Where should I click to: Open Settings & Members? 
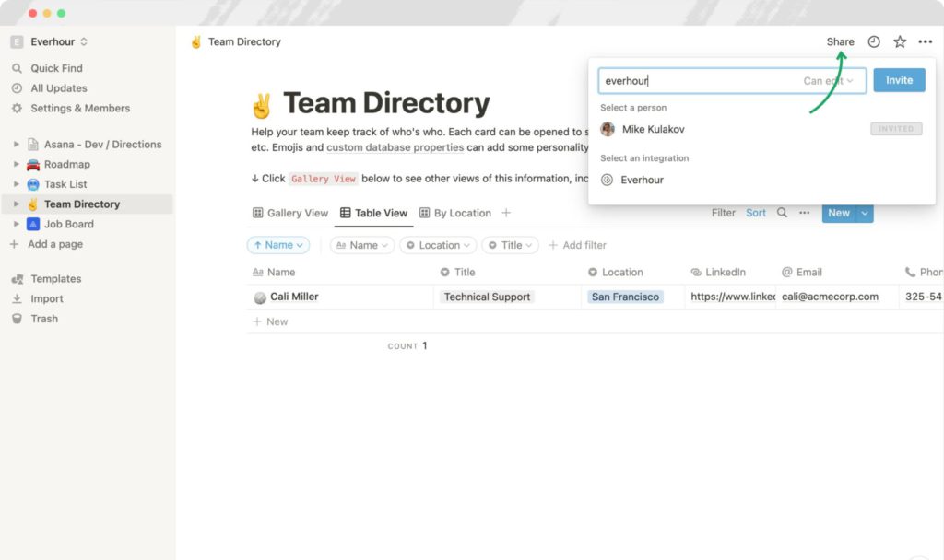[66, 108]
